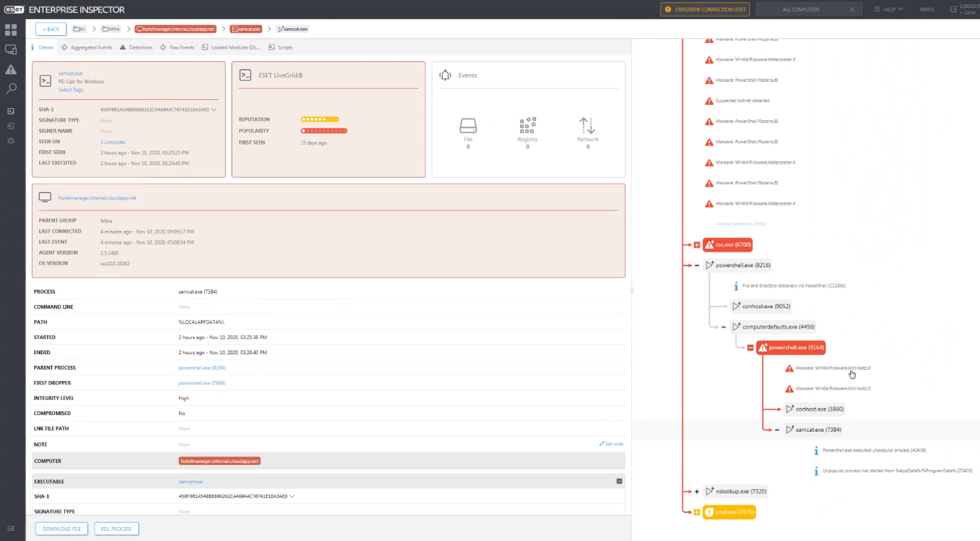Expand the nslookup.exe (7320) tree node
Image resolution: width=980 pixels, height=541 pixels.
697,492
